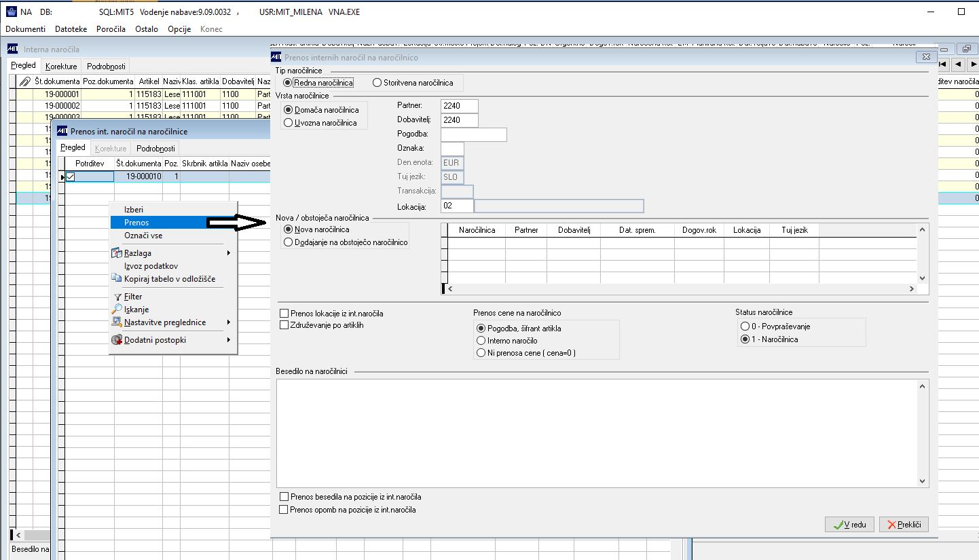
Task: Click the paperclip attachment column icon
Action: click(x=24, y=81)
